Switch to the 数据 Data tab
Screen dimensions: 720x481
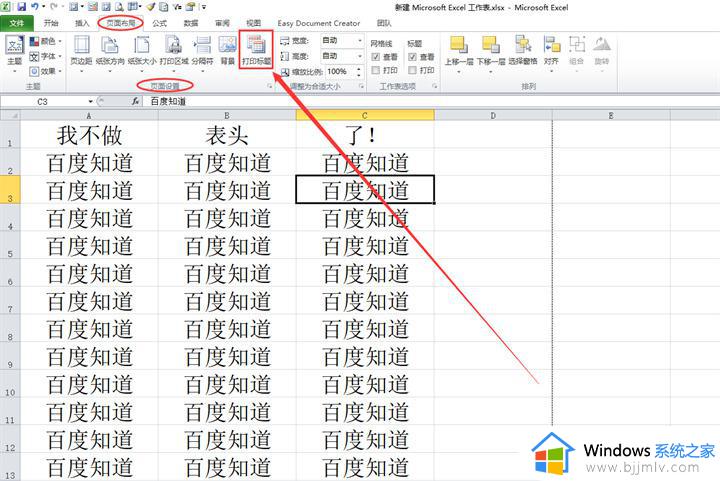(x=191, y=23)
